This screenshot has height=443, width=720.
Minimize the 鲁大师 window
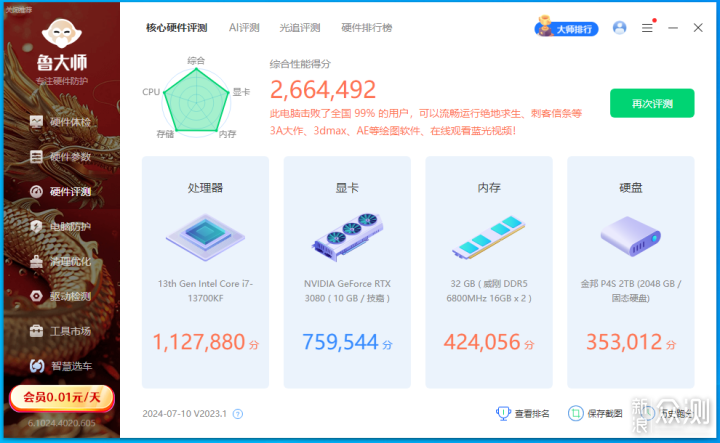tap(673, 28)
